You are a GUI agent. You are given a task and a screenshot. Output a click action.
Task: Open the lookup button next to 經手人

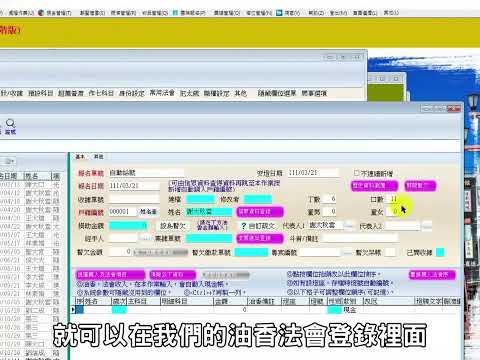(x=145, y=238)
